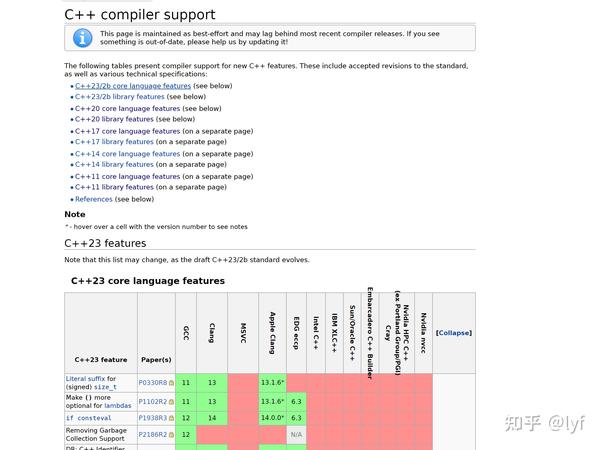Viewport: 600px width, 450px height.
Task: Click the Apple Clang 14.0.0* version cell
Action: (272, 418)
